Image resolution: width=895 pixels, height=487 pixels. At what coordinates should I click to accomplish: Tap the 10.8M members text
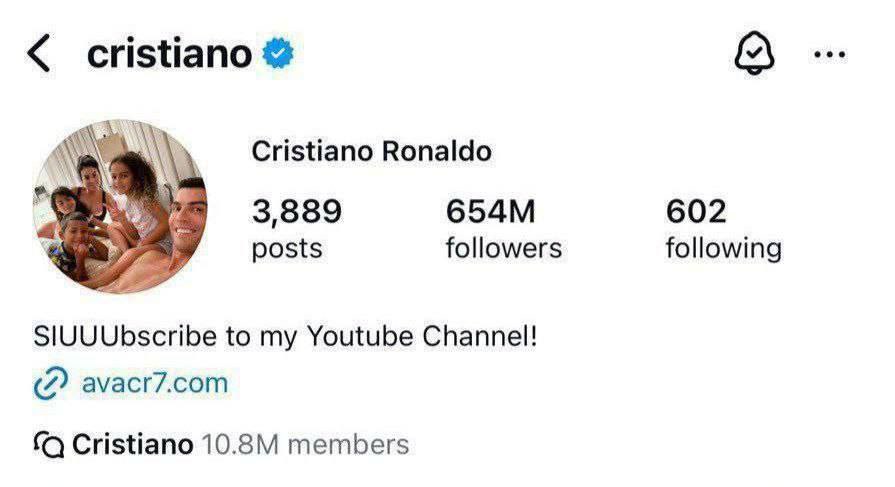point(305,444)
